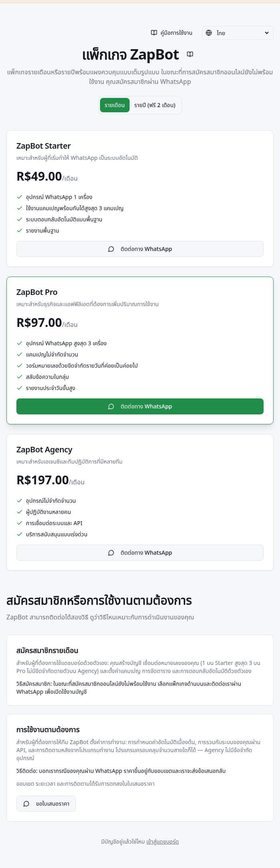Viewport: 280px width, 868px height.
Task: Follow the เข้าสู่แดชบอร์ด dashboard link
Action: pyautogui.click(x=162, y=842)
